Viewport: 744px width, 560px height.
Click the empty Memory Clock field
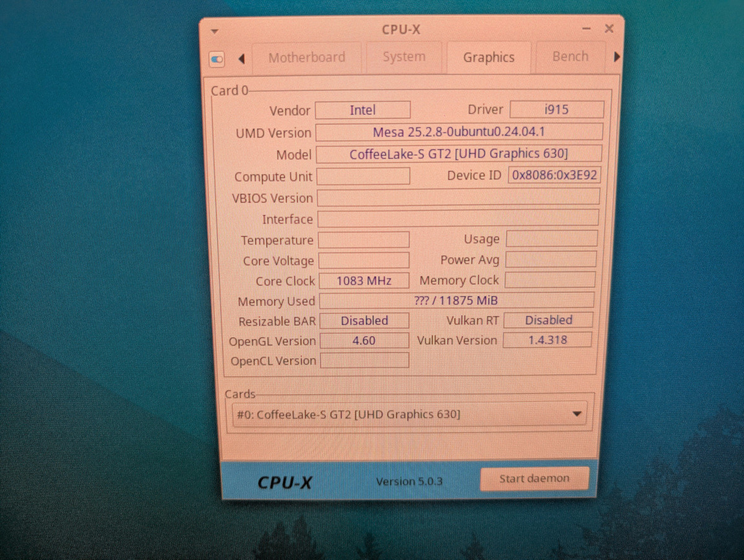click(x=550, y=279)
